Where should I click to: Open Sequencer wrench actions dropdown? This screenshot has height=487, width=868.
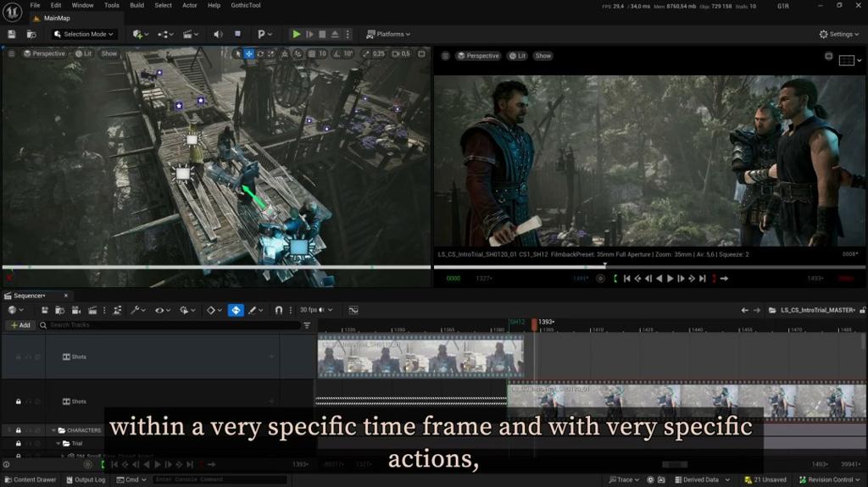(138, 310)
